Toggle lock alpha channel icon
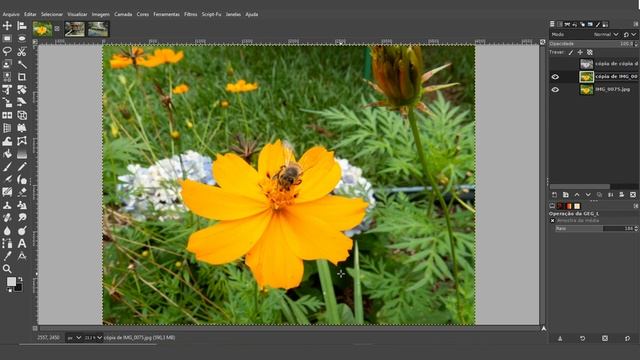Screen dimensions: 640x360 coord(589,52)
